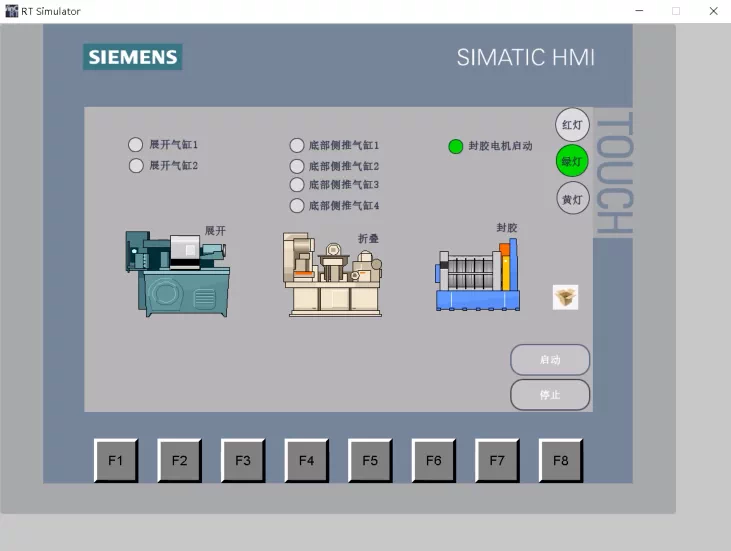Click the 底部侧推气缸2 label text
Image resolution: width=731 pixels, height=551 pixels.
tap(344, 166)
